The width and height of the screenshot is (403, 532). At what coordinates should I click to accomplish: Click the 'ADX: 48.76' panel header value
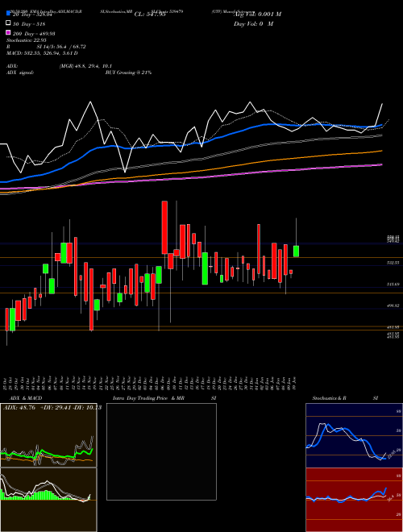pyautogui.click(x=19, y=408)
